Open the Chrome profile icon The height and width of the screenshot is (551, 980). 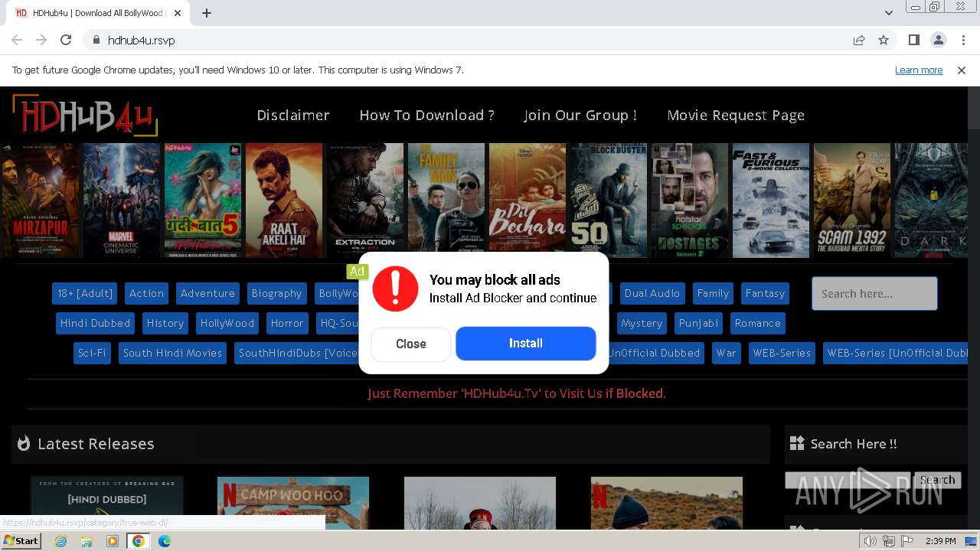point(938,40)
